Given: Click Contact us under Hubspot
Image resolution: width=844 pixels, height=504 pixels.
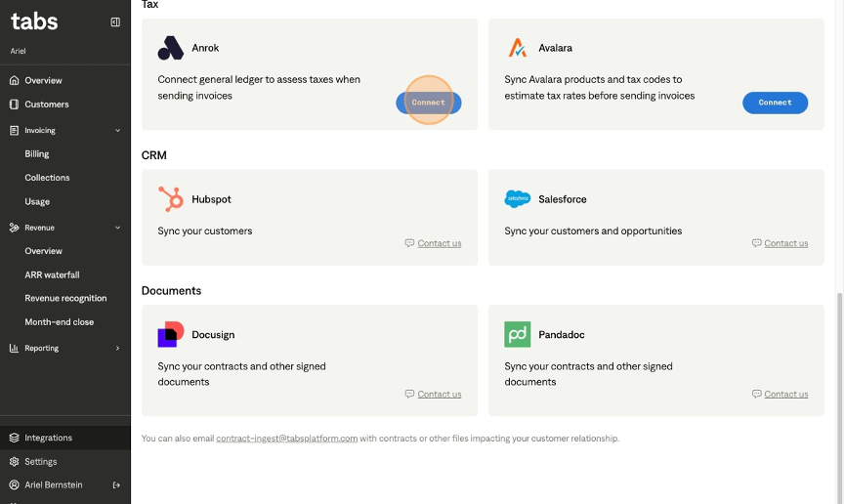Looking at the screenshot, I should (439, 243).
